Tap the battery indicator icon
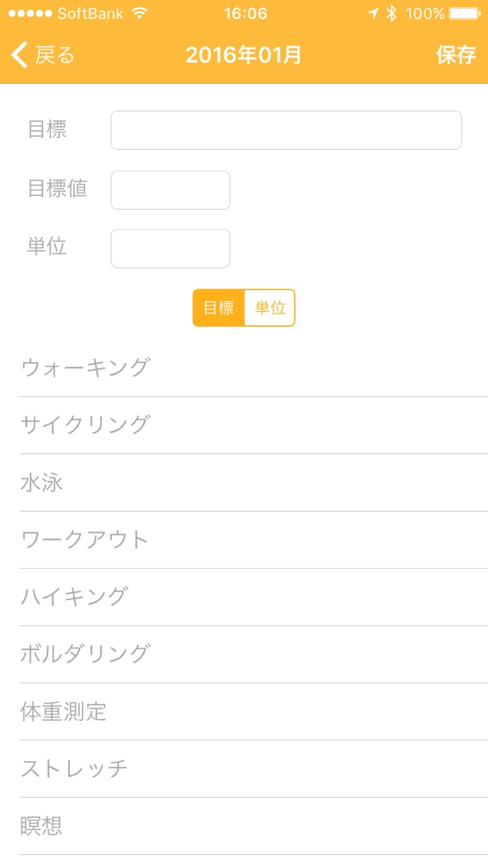Screen dimensions: 488x868 [x=464, y=13]
